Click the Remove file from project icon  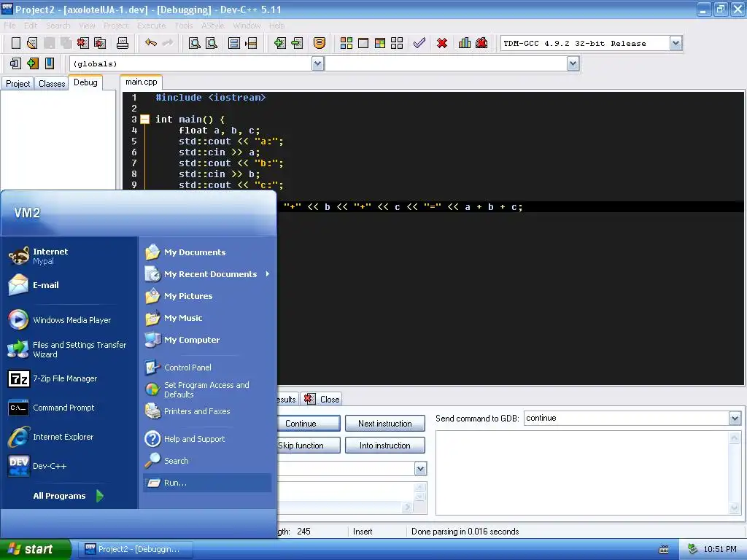tap(298, 43)
